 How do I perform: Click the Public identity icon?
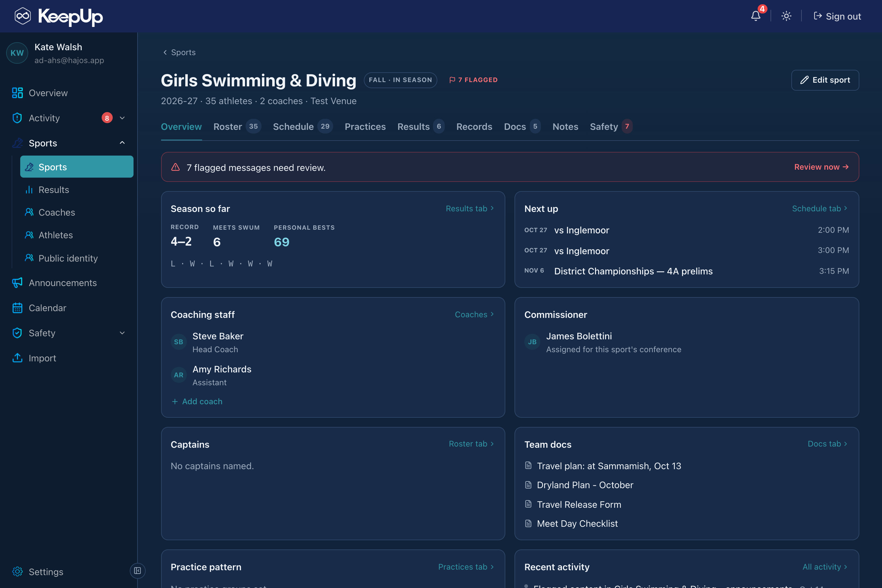[29, 258]
